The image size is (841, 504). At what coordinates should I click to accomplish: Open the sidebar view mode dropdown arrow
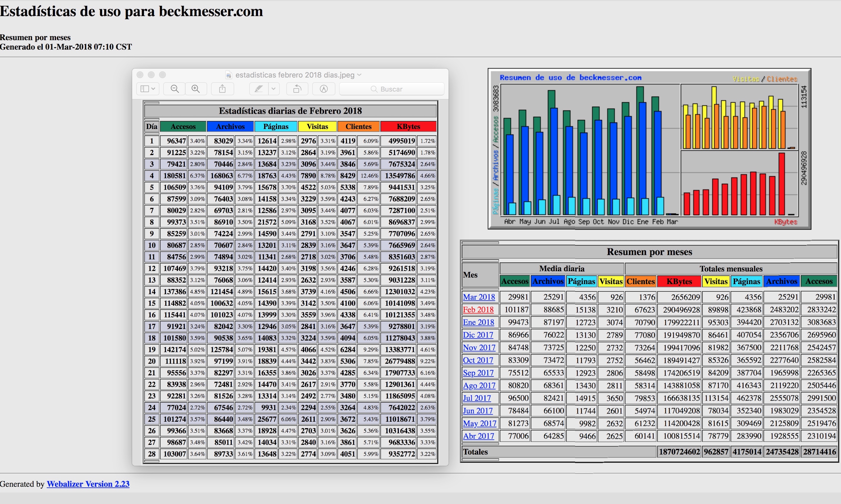(x=153, y=89)
